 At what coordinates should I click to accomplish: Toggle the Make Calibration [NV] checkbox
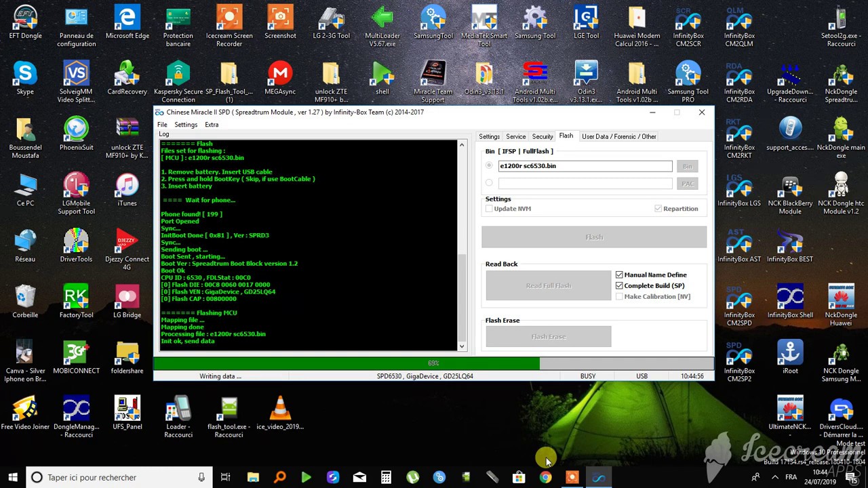point(619,297)
